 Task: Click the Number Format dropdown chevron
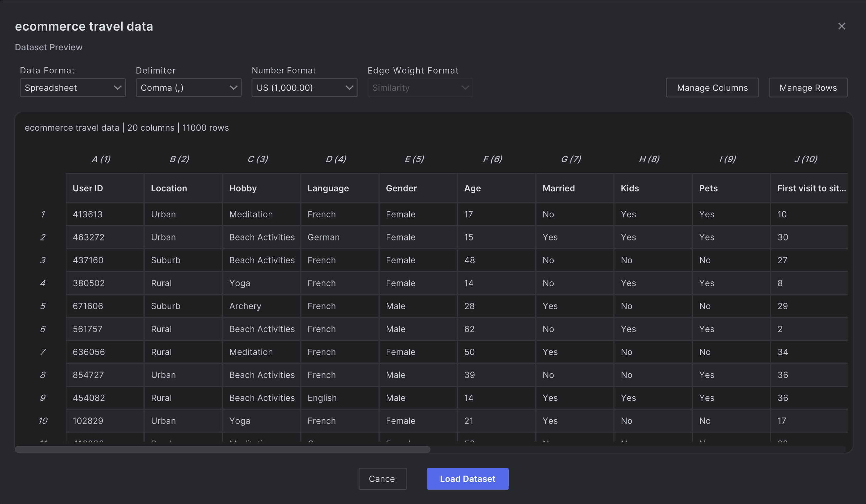(x=350, y=88)
